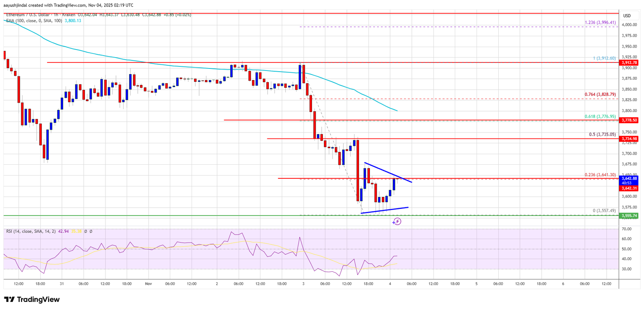Select the USD currency label on price axis

pos(627,16)
